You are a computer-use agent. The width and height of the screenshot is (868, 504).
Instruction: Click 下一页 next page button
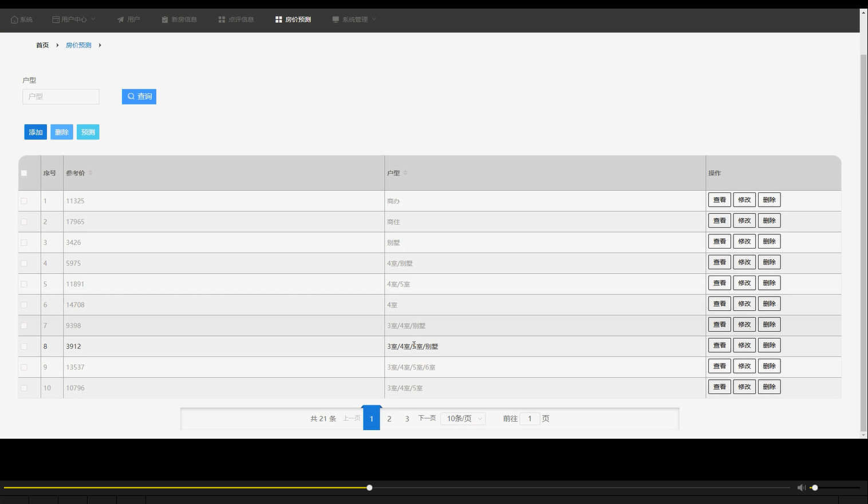click(427, 418)
